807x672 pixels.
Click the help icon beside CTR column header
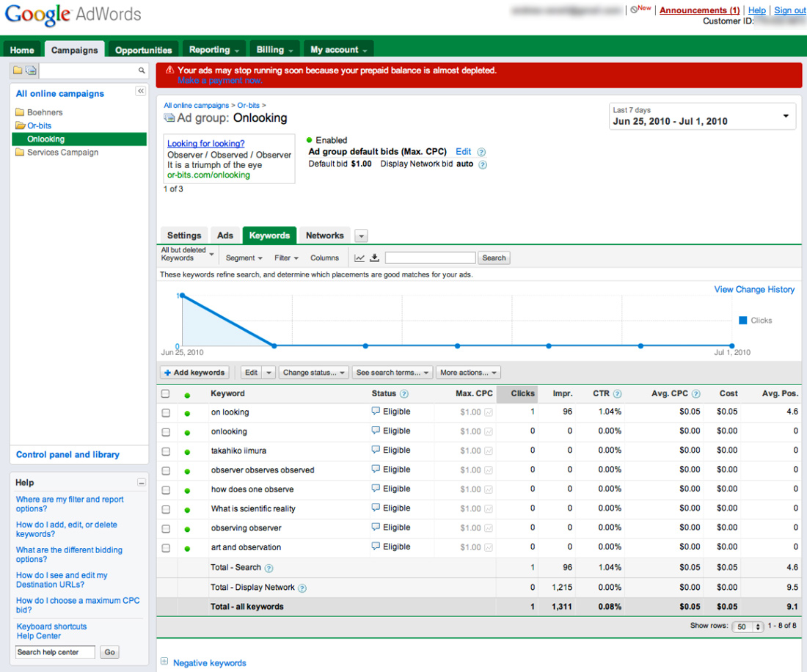(617, 394)
